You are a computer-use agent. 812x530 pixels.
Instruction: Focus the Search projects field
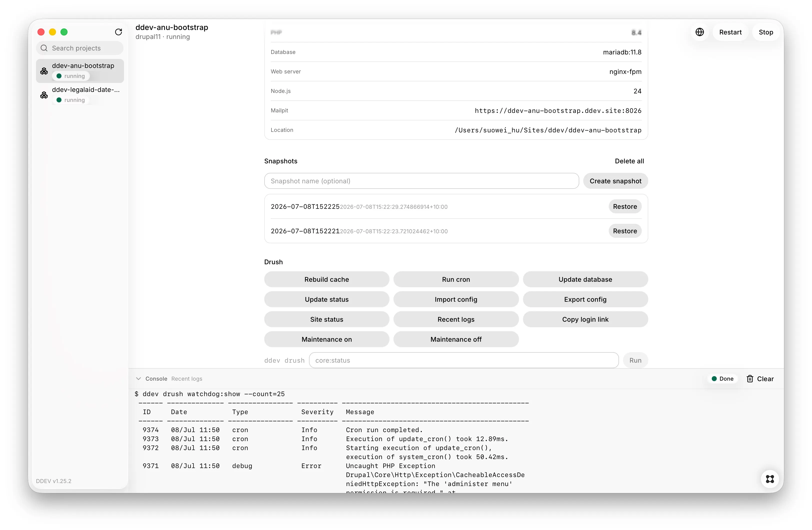click(x=80, y=48)
